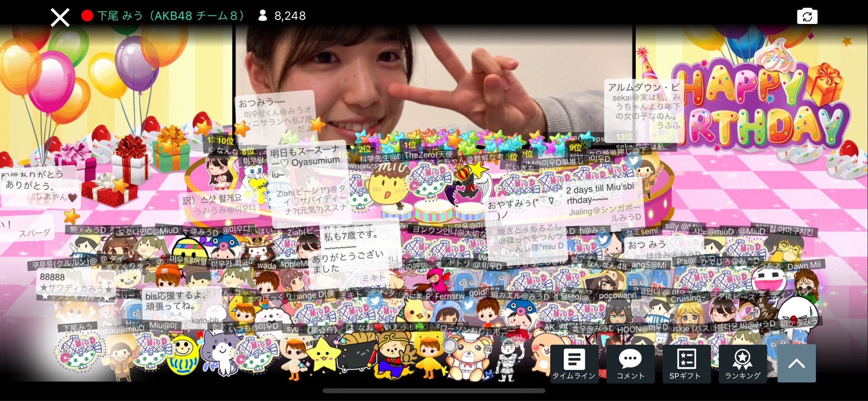The width and height of the screenshot is (868, 401).
Task: Tap the iOS home indicator bar
Action: pyautogui.click(x=434, y=391)
